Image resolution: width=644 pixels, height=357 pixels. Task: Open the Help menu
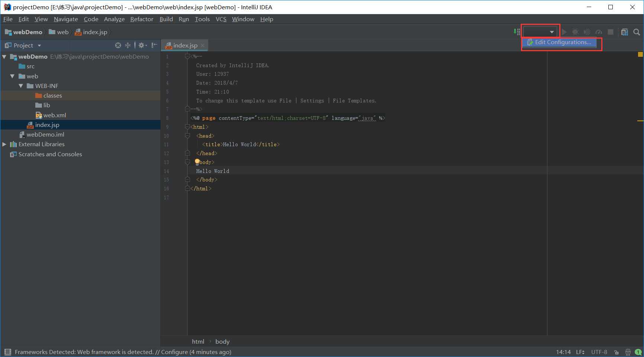coord(267,19)
